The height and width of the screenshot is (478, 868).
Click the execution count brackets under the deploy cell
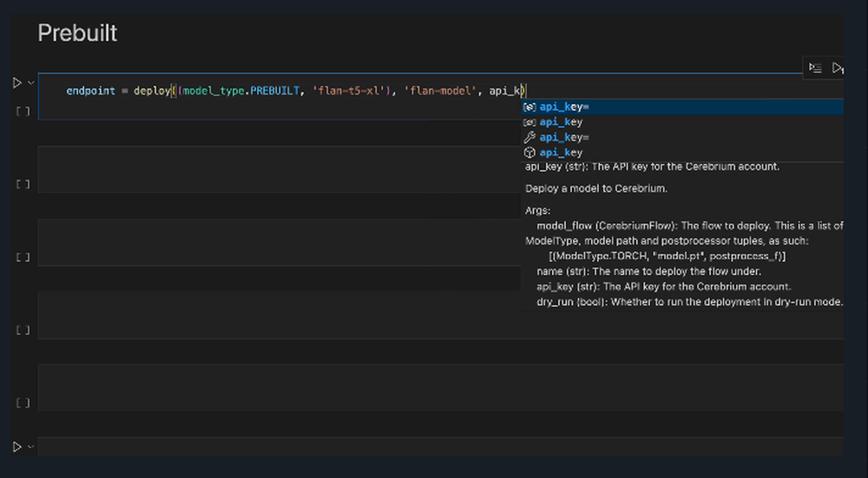coord(23,111)
